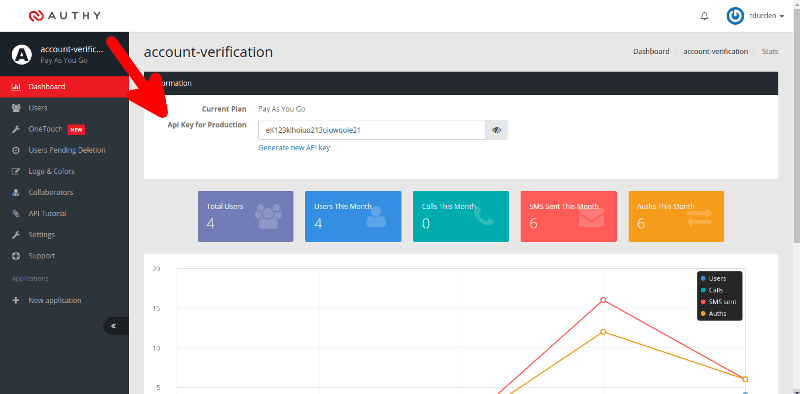The image size is (800, 394).
Task: Toggle the Users series in legend
Action: 714,279
